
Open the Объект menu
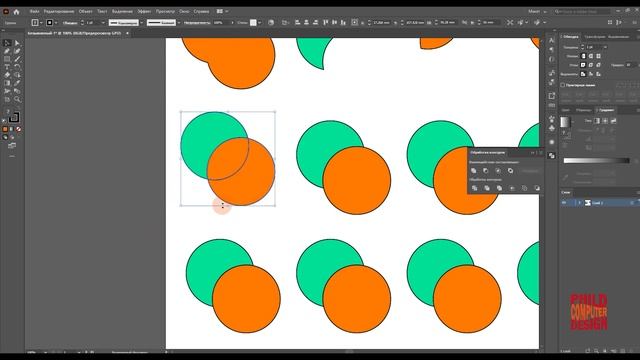[x=85, y=11]
